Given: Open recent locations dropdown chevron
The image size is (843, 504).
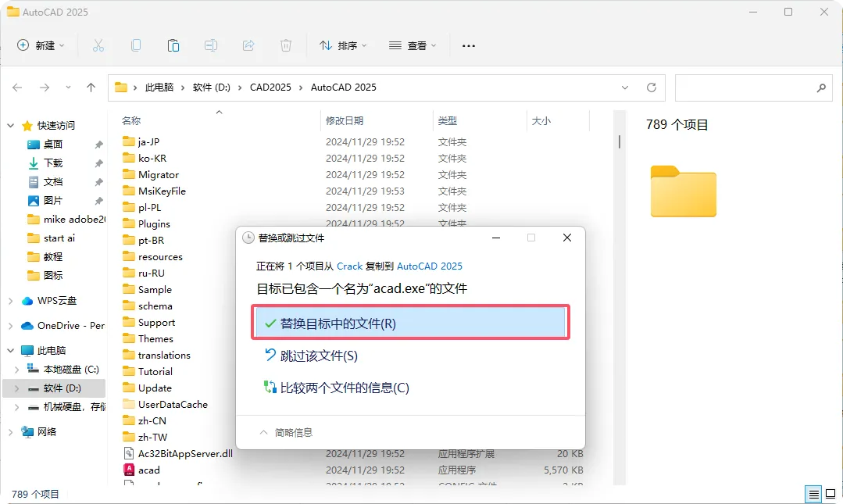Looking at the screenshot, I should (x=68, y=88).
